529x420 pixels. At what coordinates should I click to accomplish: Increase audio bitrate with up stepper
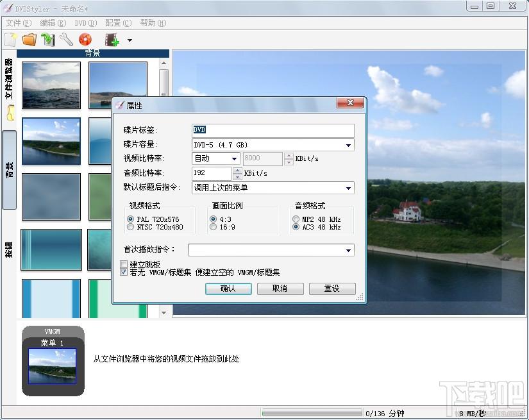tap(237, 171)
